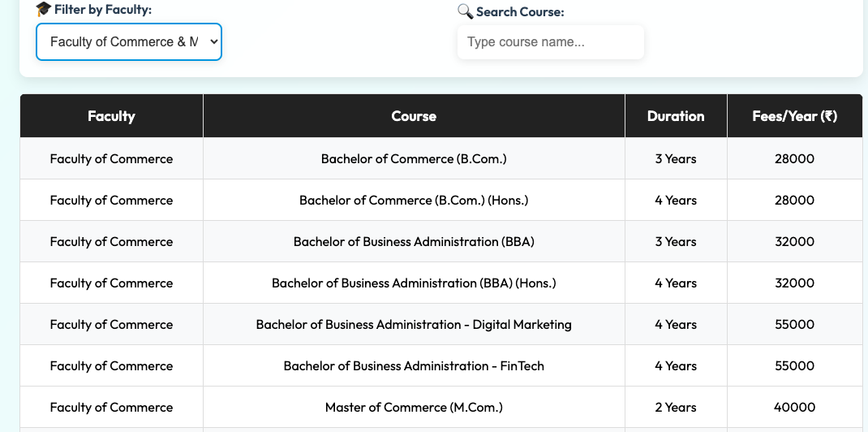The width and height of the screenshot is (868, 432).
Task: Click the 2 Years duration cell
Action: (x=676, y=407)
